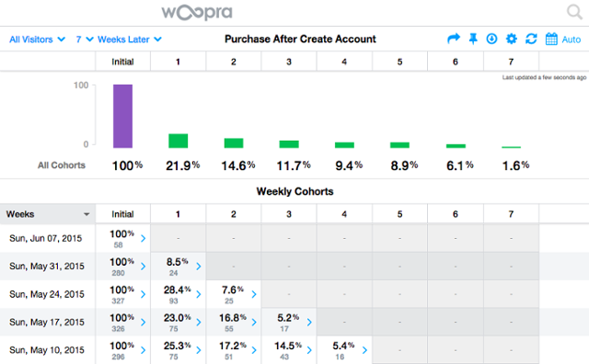This screenshot has width=589, height=364.
Task: Click the Auto date range link
Action: (x=571, y=40)
